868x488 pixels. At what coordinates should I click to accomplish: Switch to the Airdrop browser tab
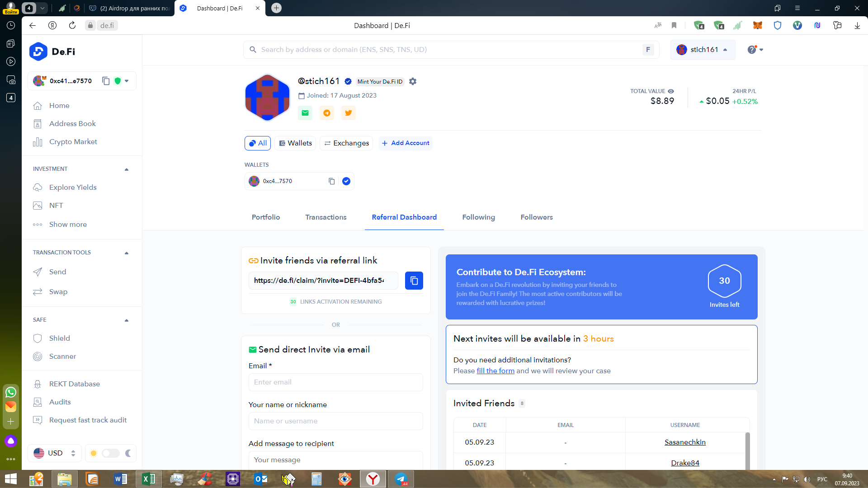pos(130,8)
